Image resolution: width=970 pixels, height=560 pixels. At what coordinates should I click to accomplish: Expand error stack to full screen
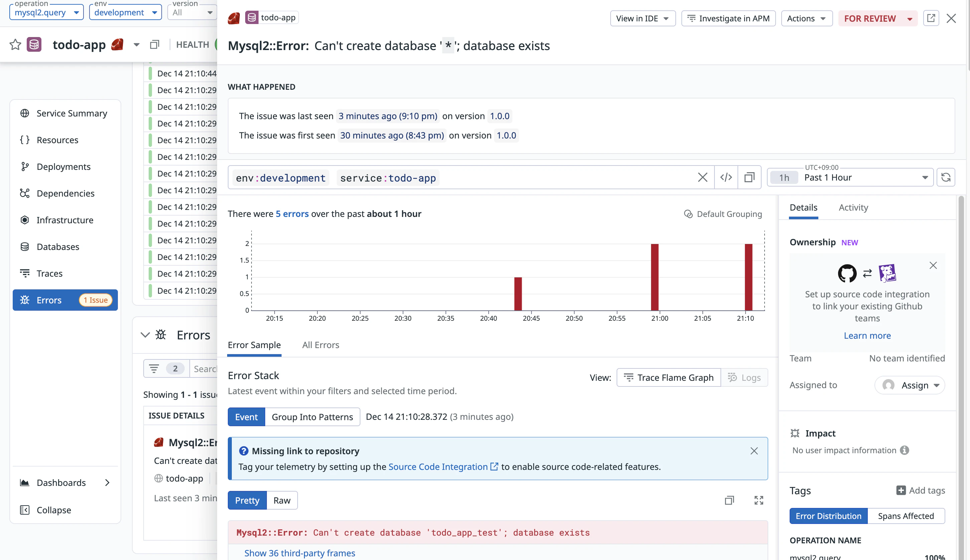coord(759,500)
